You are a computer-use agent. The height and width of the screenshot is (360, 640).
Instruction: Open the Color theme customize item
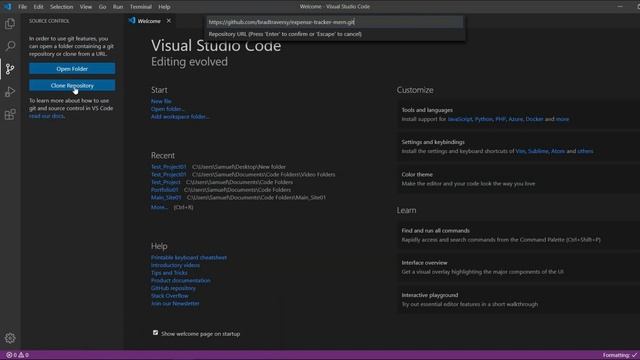tap(518, 179)
